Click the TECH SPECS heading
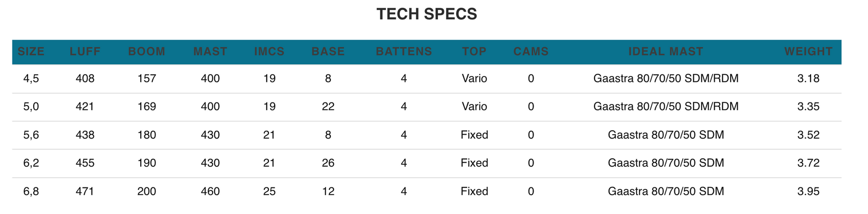 click(426, 14)
